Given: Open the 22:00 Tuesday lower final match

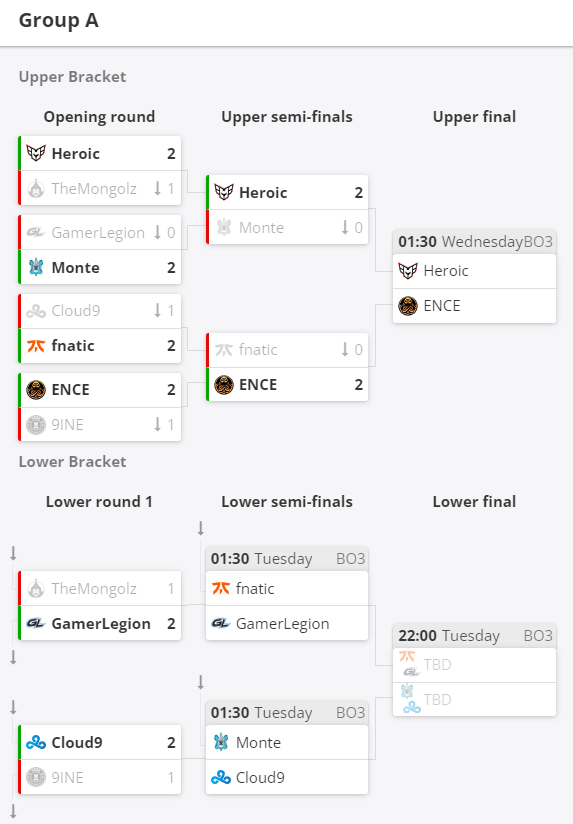Looking at the screenshot, I should (474, 670).
